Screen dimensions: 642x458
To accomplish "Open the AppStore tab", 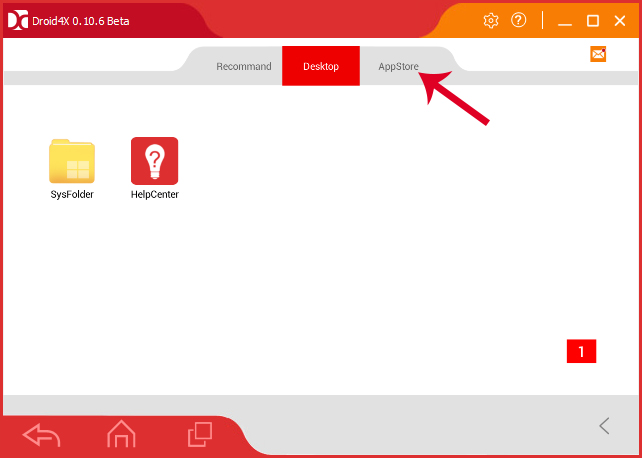I will [x=398, y=66].
